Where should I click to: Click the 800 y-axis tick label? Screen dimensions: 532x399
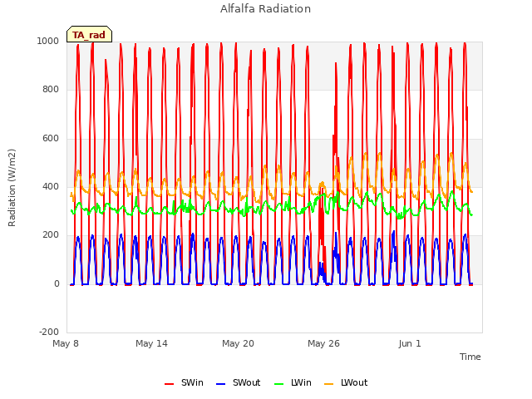pos(51,89)
